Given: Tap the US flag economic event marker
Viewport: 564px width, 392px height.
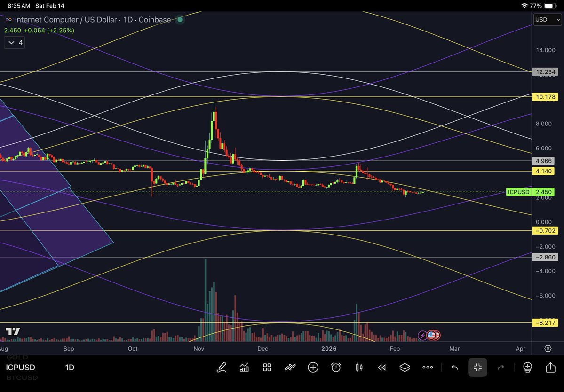Looking at the screenshot, I should [x=431, y=336].
